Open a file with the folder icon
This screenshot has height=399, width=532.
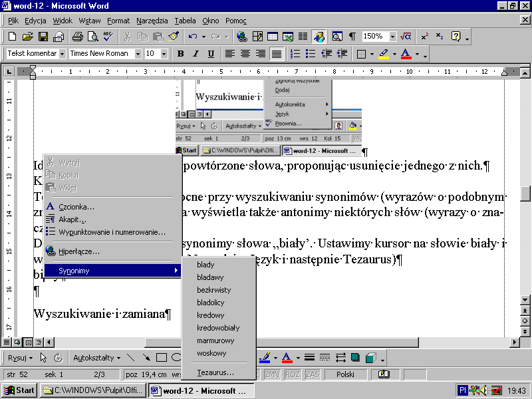point(27,37)
